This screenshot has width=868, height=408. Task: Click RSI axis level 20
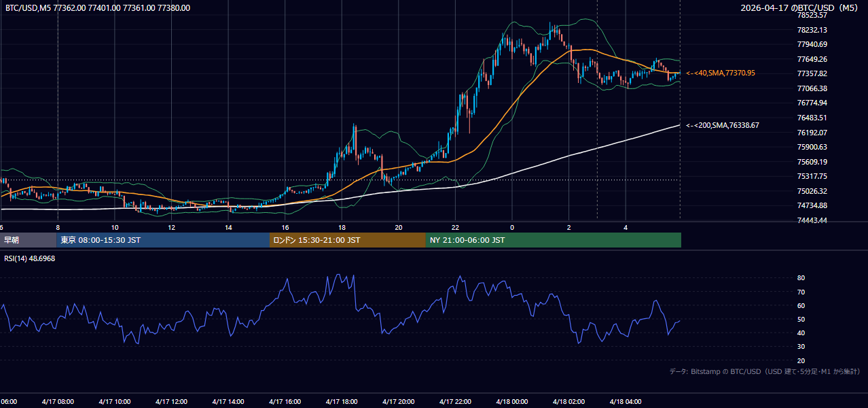801,360
